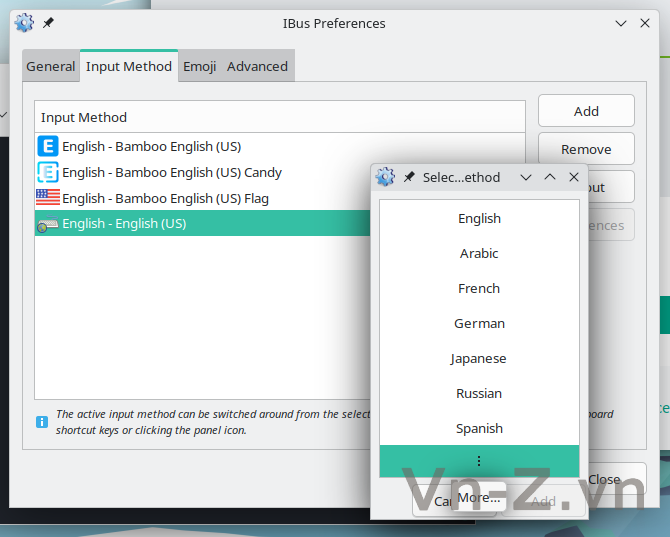This screenshot has width=670, height=537.
Task: Select English - Bamboo English (US) row
Action: 280,146
